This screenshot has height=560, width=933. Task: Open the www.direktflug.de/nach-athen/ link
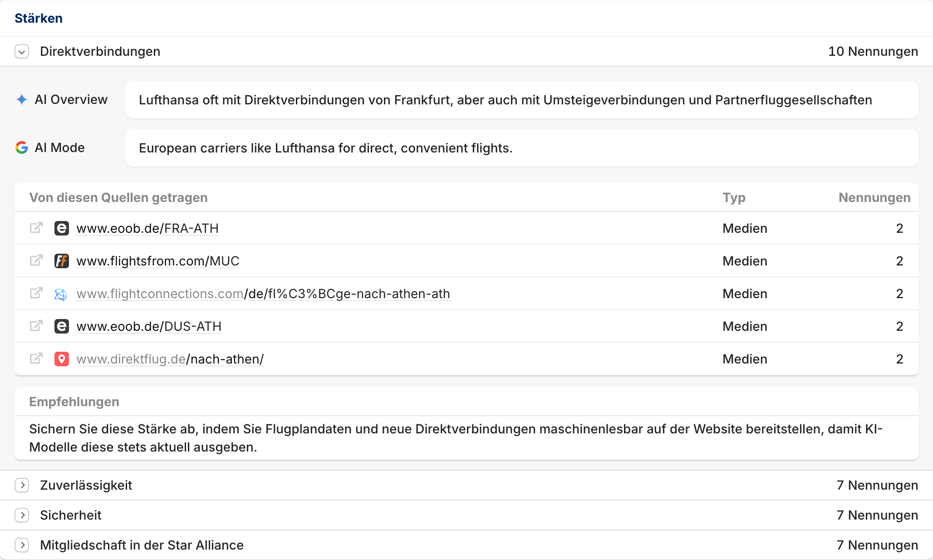pos(170,359)
